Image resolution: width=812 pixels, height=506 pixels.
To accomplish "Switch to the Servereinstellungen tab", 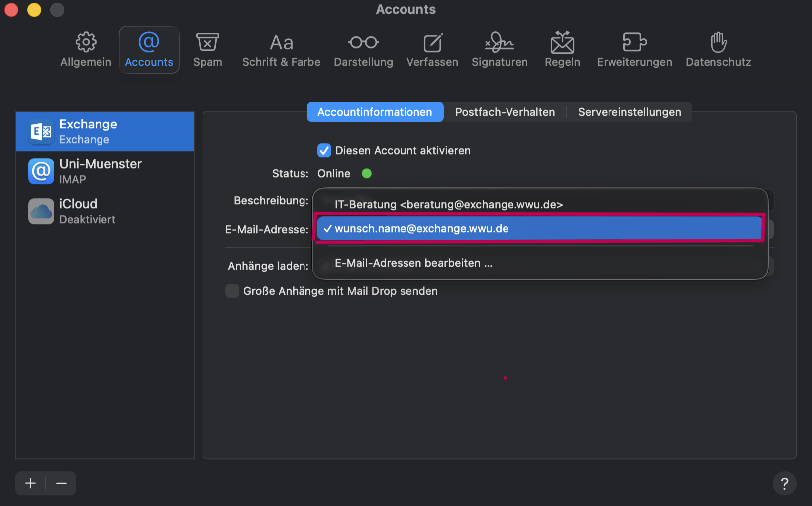I will (629, 112).
